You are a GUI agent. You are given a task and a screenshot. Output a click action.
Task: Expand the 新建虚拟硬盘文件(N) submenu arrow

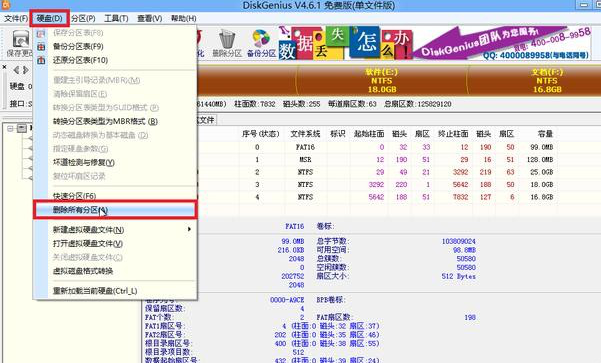(189, 229)
